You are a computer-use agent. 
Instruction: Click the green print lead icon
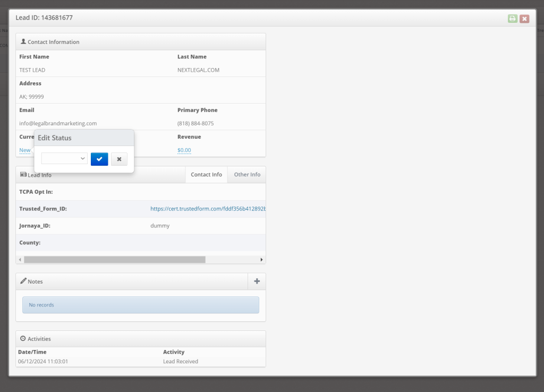point(512,18)
